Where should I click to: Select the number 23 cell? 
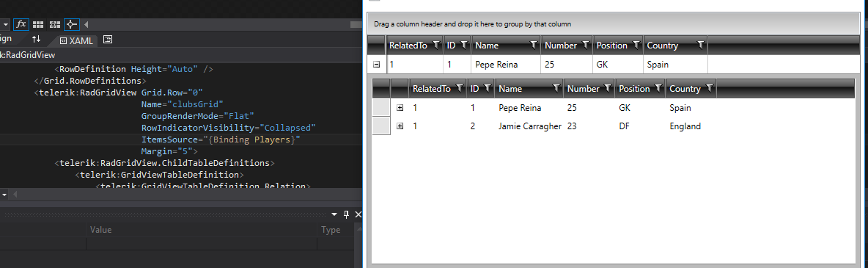click(572, 126)
